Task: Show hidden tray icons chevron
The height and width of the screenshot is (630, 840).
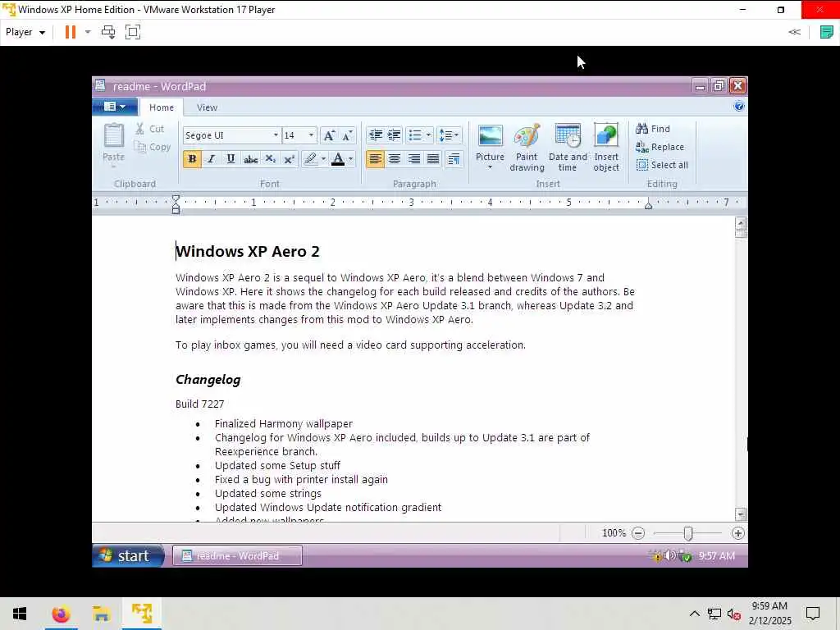Action: (694, 614)
